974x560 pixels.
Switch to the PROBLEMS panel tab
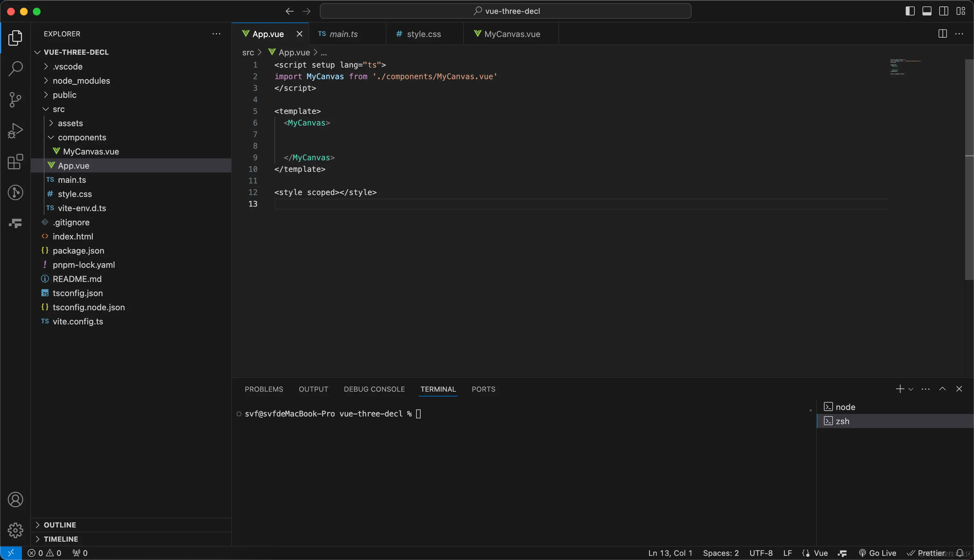pos(263,389)
